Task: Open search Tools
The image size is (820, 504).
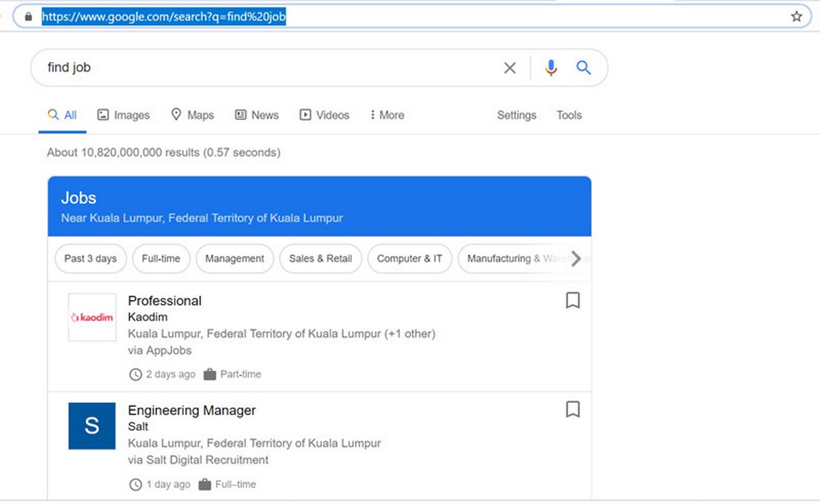Action: coord(569,115)
